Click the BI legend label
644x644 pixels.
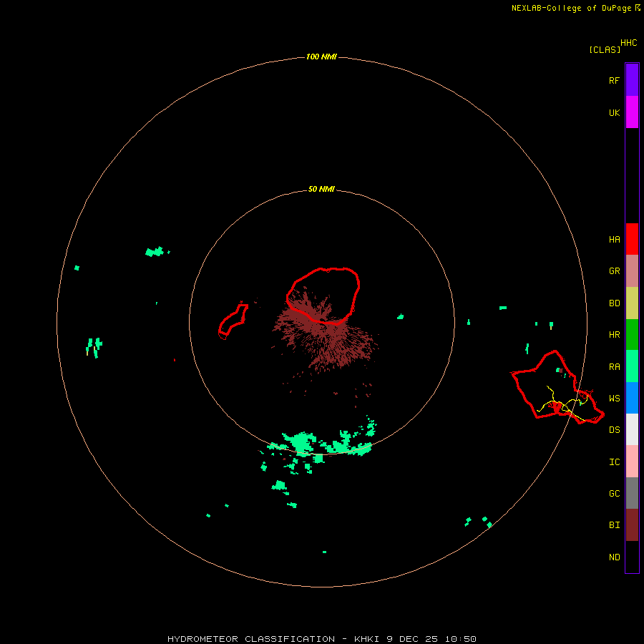click(614, 525)
